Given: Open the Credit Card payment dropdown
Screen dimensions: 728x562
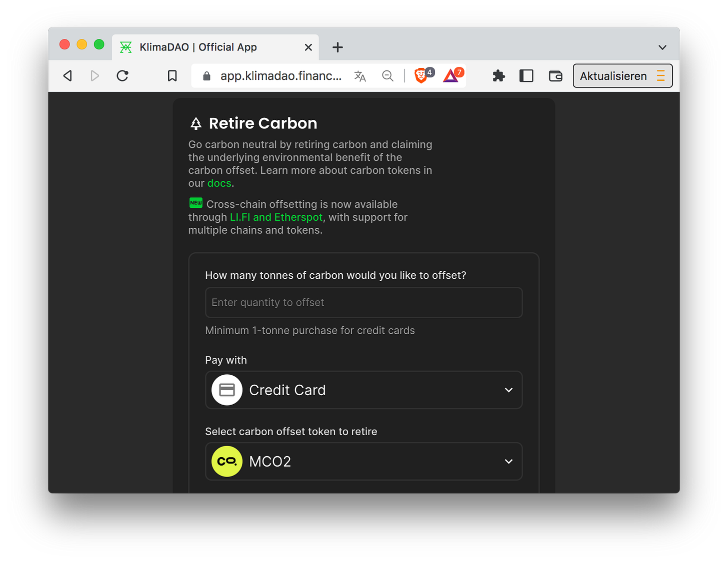Looking at the screenshot, I should (x=364, y=390).
